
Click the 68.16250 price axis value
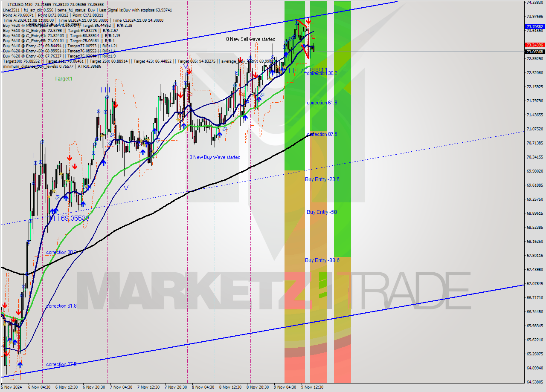coord(534,242)
